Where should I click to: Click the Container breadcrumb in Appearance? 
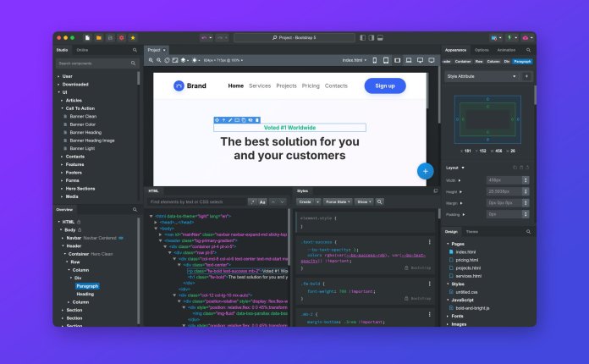[x=463, y=61]
